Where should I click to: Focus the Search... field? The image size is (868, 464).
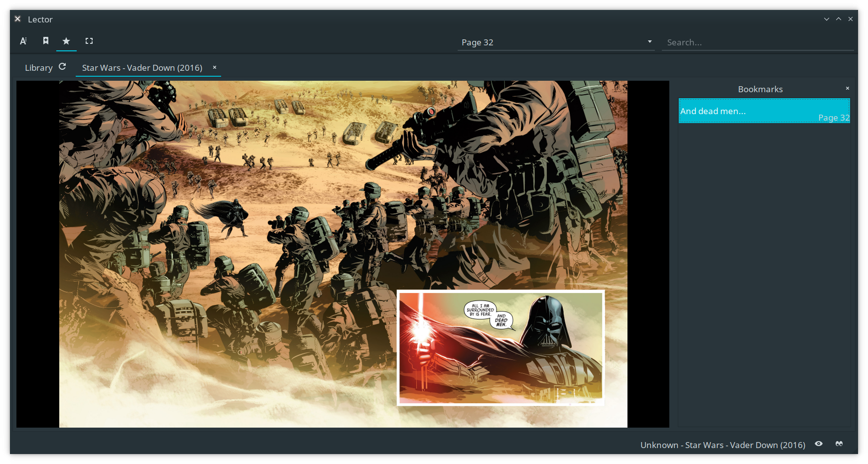tap(757, 42)
